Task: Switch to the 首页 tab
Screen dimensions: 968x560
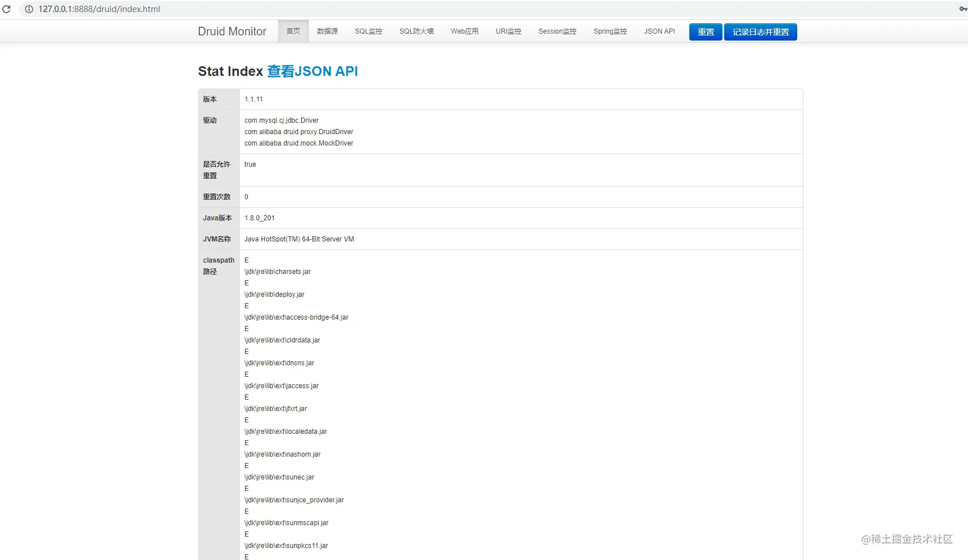Action: (293, 31)
